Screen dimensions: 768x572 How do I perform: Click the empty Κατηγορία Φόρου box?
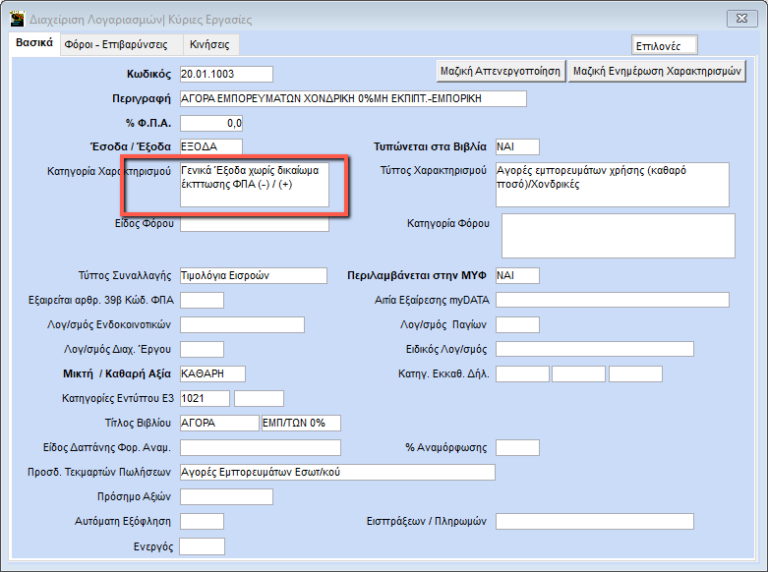[x=617, y=235]
